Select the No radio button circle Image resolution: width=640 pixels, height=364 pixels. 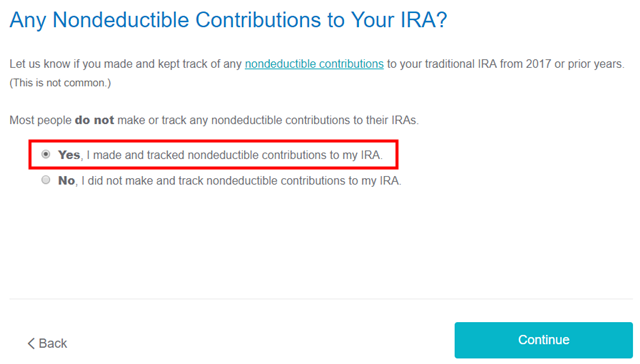click(46, 180)
